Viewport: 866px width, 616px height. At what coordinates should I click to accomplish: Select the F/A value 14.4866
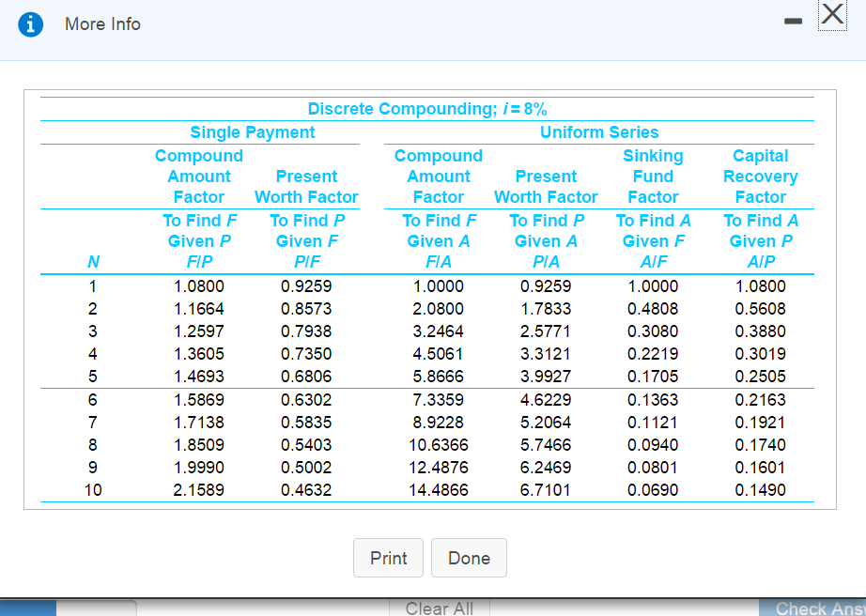point(439,490)
